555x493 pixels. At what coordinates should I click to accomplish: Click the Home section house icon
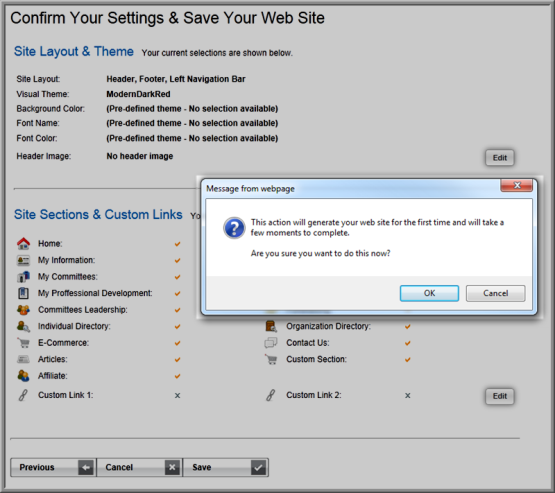[23, 243]
